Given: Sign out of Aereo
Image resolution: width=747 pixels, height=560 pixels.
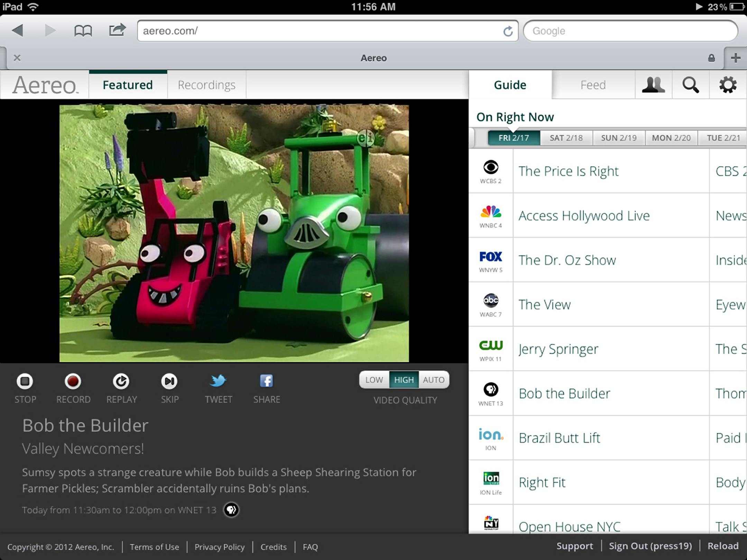Looking at the screenshot, I should pyautogui.click(x=651, y=546).
